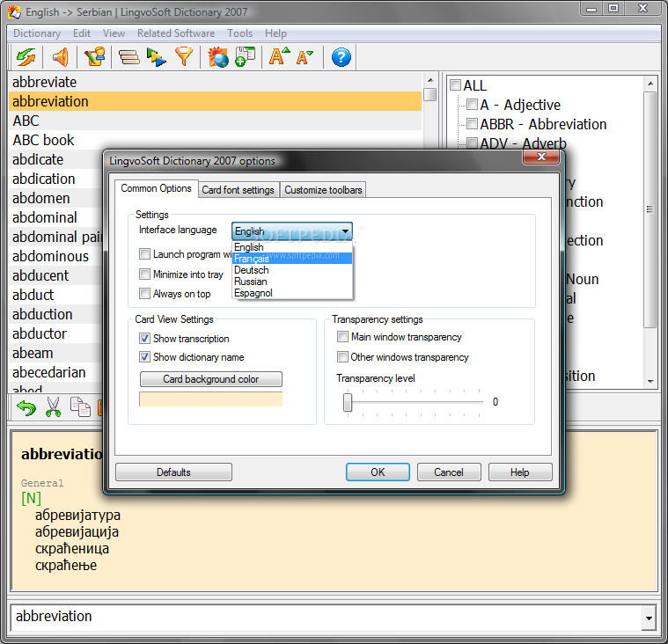Click the abbreviation search input field

click(326, 617)
